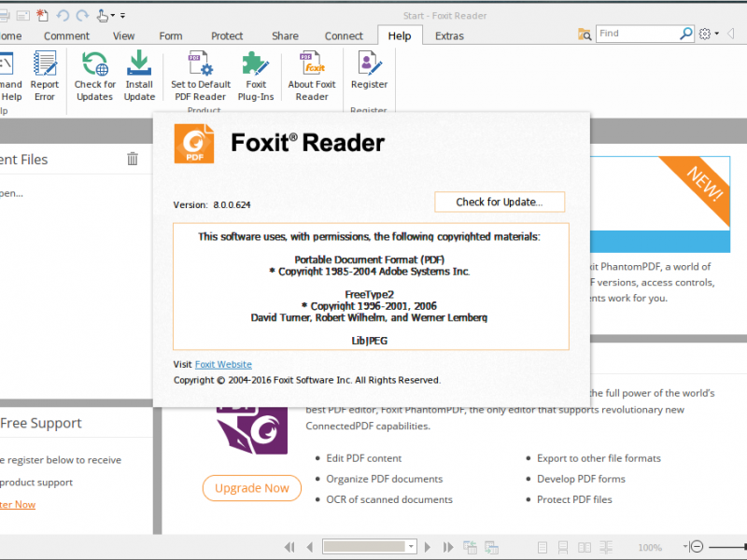The width and height of the screenshot is (747, 560).
Task: Select facing pages view icon
Action: point(585,547)
